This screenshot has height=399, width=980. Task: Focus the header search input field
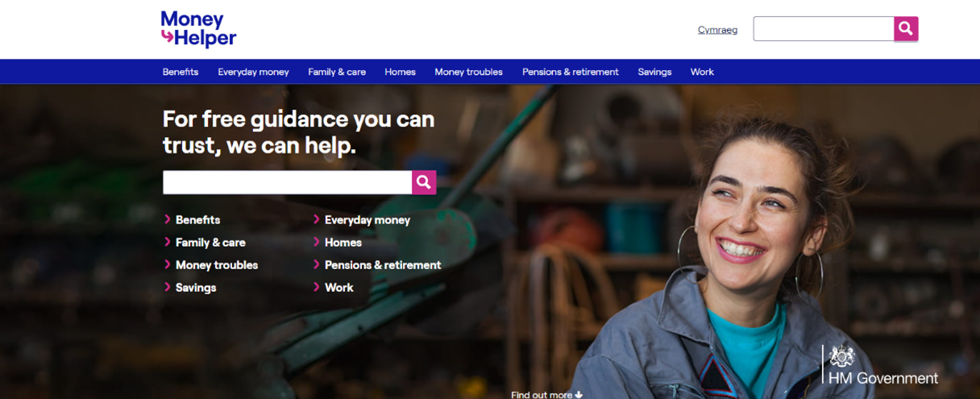click(x=824, y=29)
